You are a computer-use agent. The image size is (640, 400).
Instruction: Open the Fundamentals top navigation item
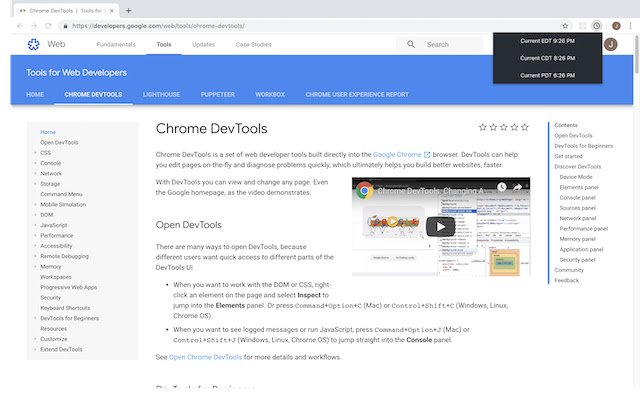[116, 44]
